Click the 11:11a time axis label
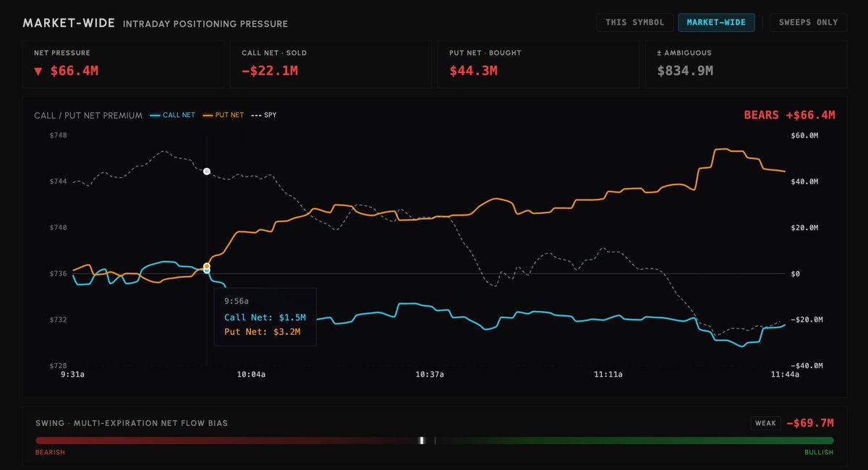 (608, 375)
